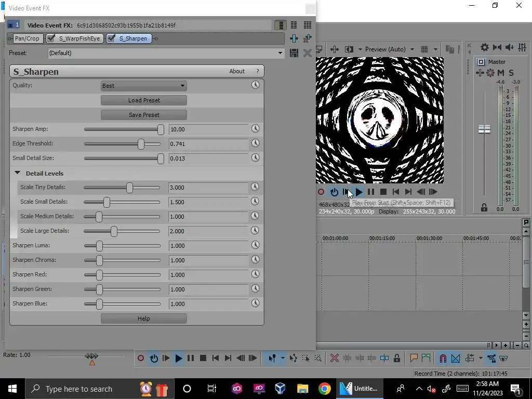The height and width of the screenshot is (399, 532).
Task: Click question mark in S_Sharpen header
Action: point(258,71)
